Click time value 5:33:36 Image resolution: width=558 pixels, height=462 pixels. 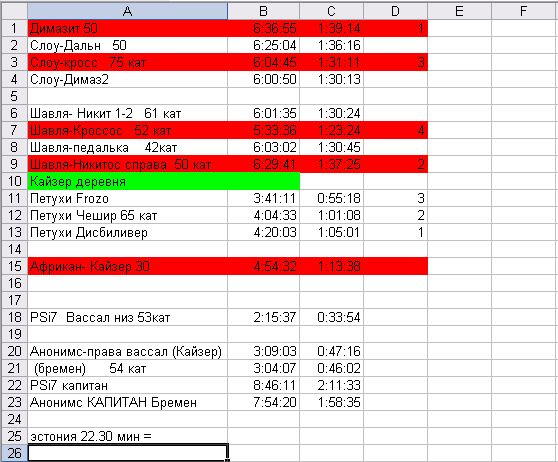[x=275, y=130]
